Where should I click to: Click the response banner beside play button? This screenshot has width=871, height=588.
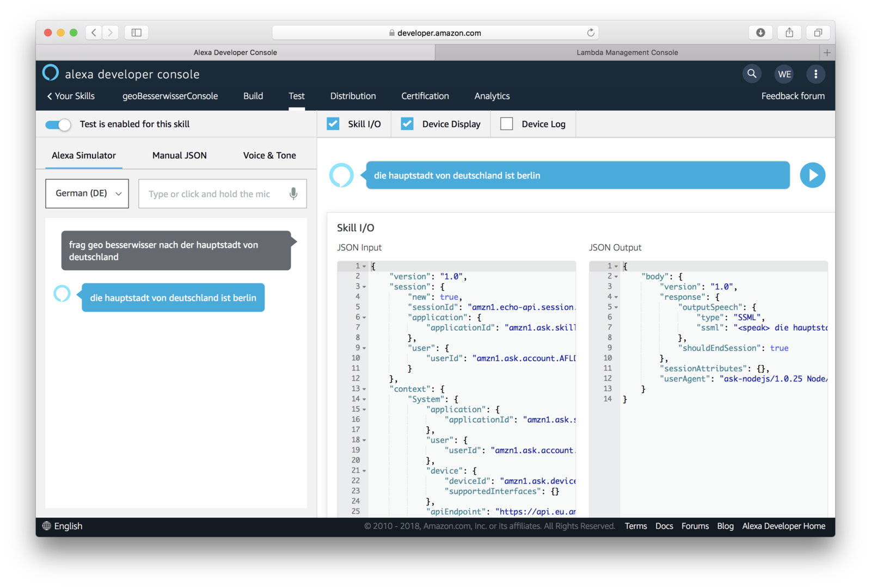click(x=578, y=175)
